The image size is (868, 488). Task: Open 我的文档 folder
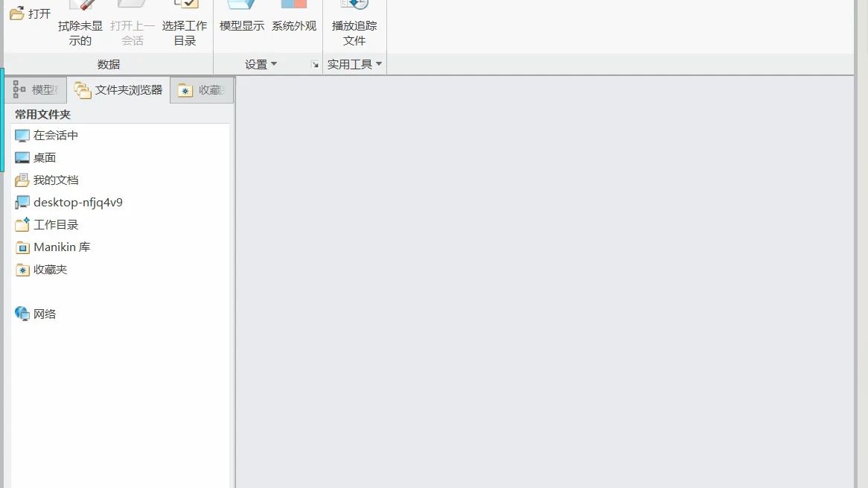(55, 180)
